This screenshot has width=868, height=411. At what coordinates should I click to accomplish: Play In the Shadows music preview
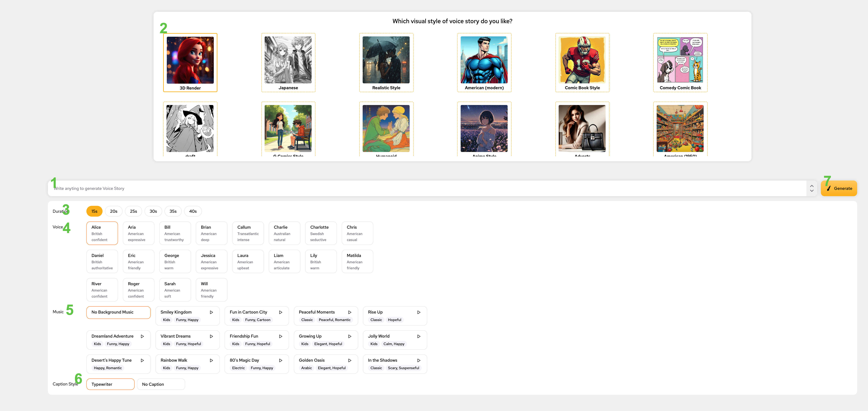pyautogui.click(x=419, y=360)
